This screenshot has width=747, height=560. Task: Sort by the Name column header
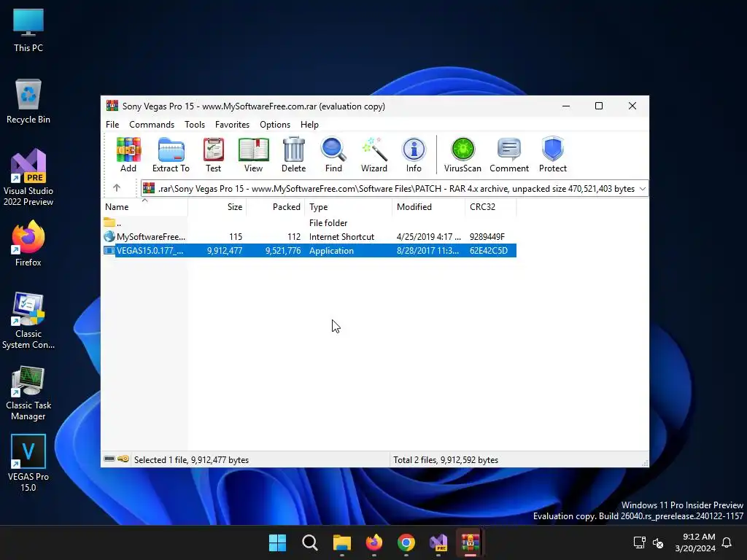click(145, 206)
